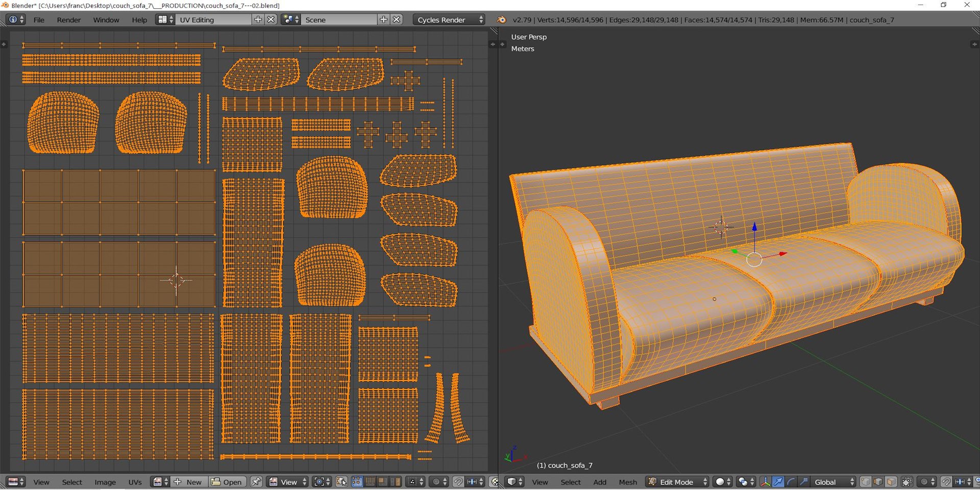Open the Cycles Render engine dropdown
This screenshot has width=980, height=490.
coord(449,19)
